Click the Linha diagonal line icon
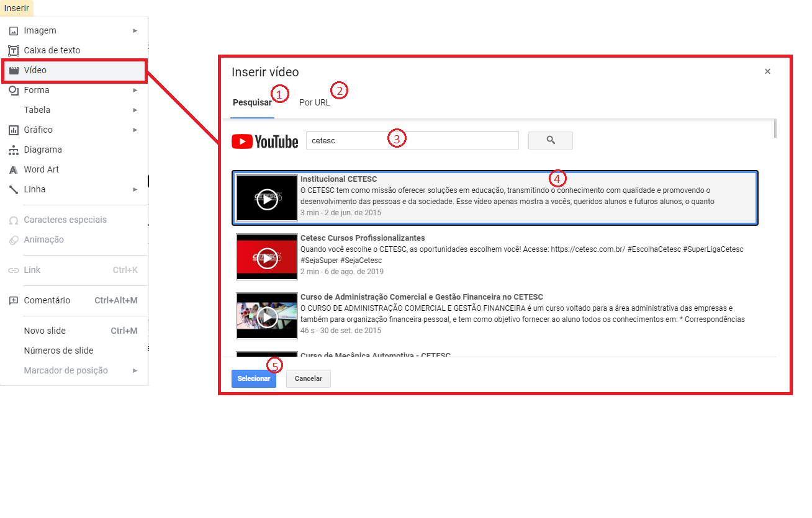 click(13, 189)
